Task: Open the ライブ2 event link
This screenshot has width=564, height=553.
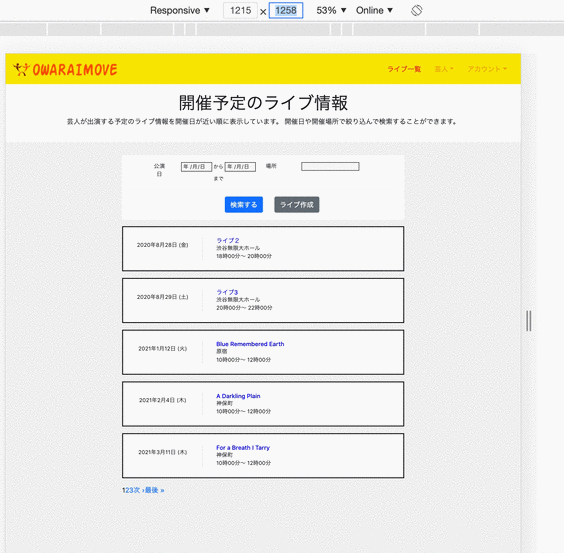Action: click(228, 240)
